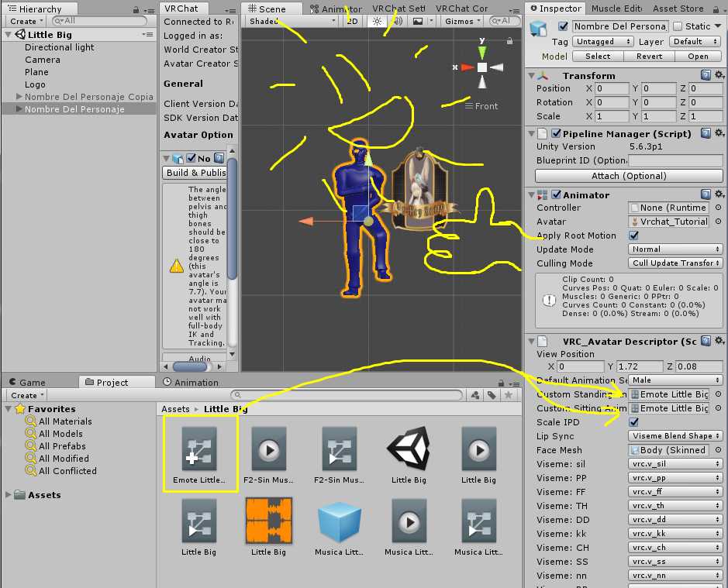728x588 pixels.
Task: Click the Search by Type icon in Project
Action: (x=473, y=395)
